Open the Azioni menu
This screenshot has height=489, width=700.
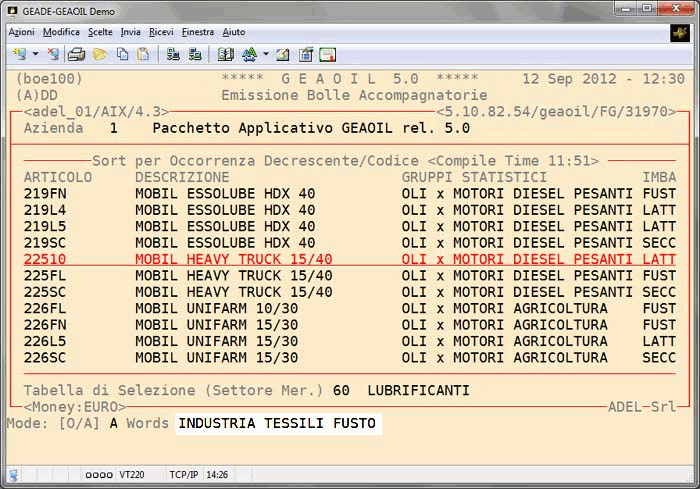(x=21, y=32)
